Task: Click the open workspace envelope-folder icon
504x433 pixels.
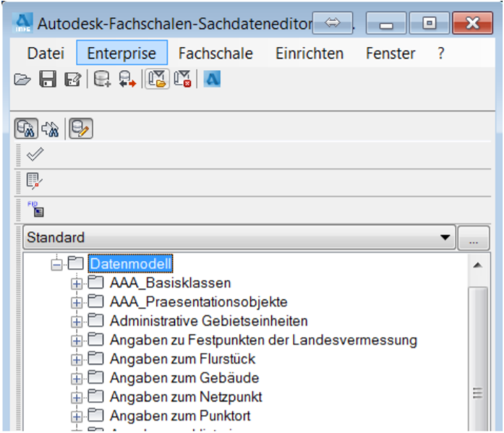Action: (157, 79)
